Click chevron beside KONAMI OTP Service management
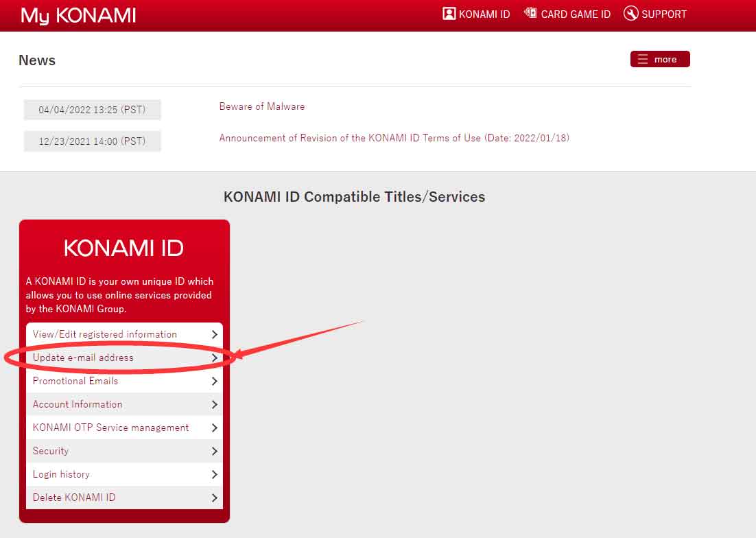This screenshot has height=538, width=756. (x=215, y=428)
